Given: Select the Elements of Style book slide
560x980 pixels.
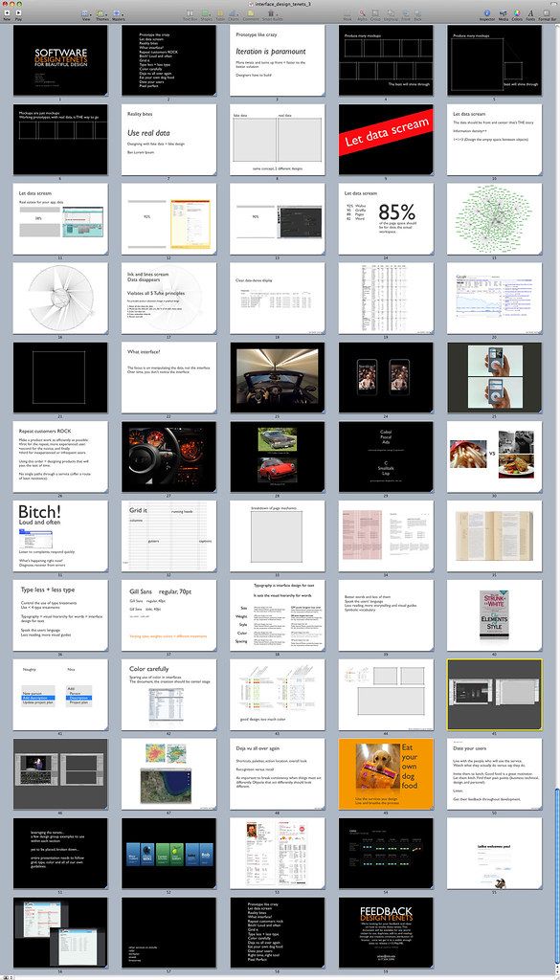Looking at the screenshot, I should [x=494, y=615].
